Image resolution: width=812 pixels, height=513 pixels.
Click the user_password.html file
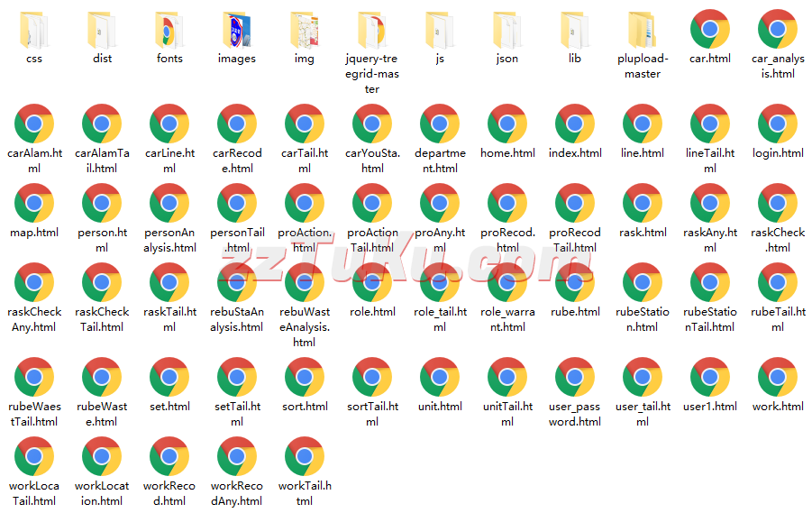pyautogui.click(x=575, y=378)
